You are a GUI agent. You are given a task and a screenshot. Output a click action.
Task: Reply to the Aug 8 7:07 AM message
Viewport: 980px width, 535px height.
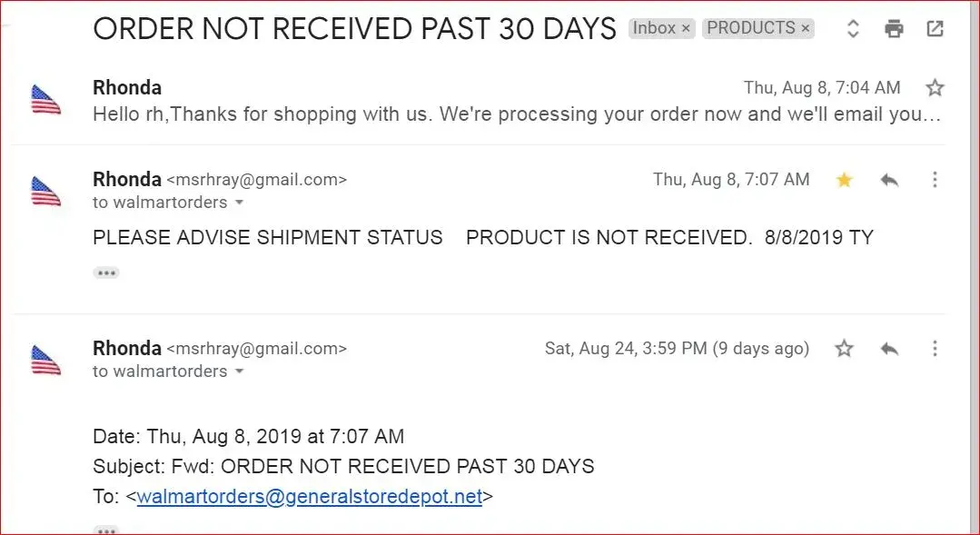coord(889,180)
